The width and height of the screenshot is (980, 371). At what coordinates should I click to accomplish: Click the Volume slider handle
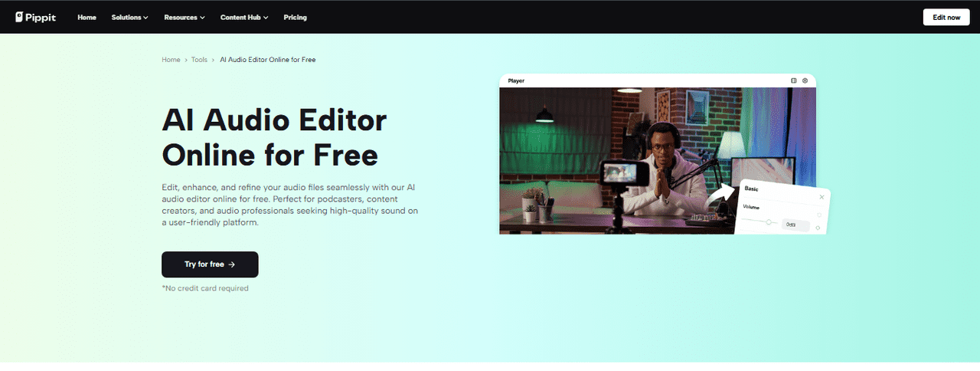[x=769, y=222]
